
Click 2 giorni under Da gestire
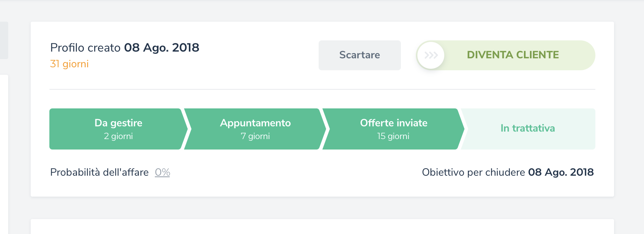118,136
